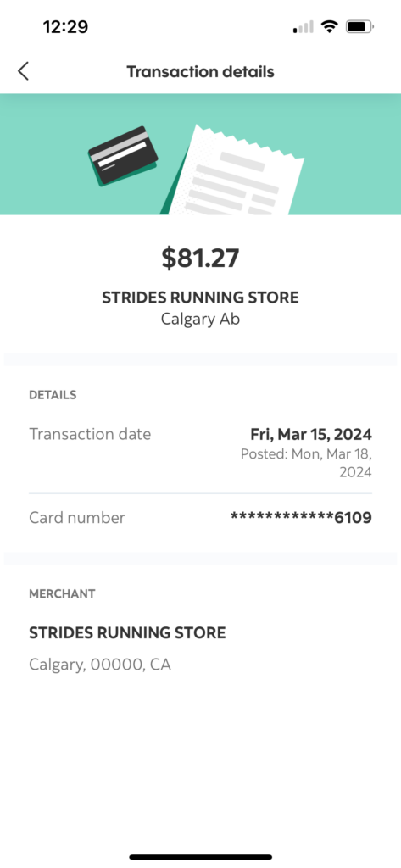The image size is (401, 868).
Task: Tap the MERCHANT section header
Action: point(62,594)
